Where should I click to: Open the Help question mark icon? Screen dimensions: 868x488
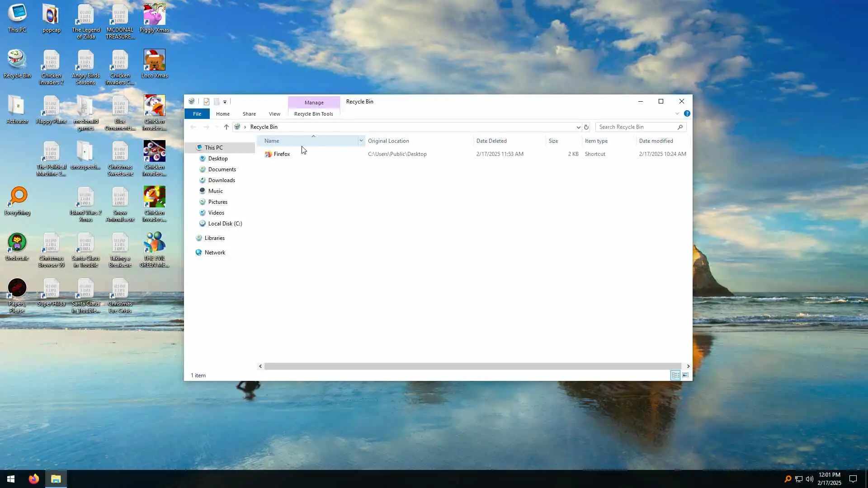click(x=687, y=114)
